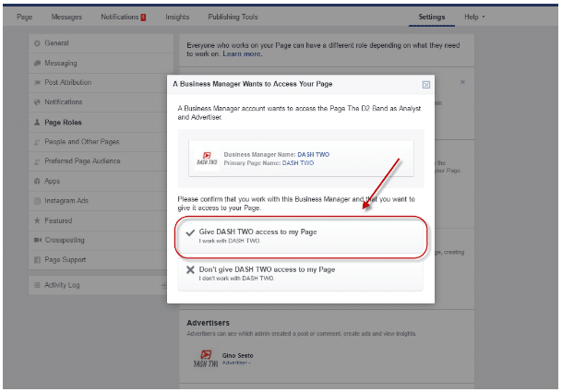Click the X icon for denying access

point(190,270)
